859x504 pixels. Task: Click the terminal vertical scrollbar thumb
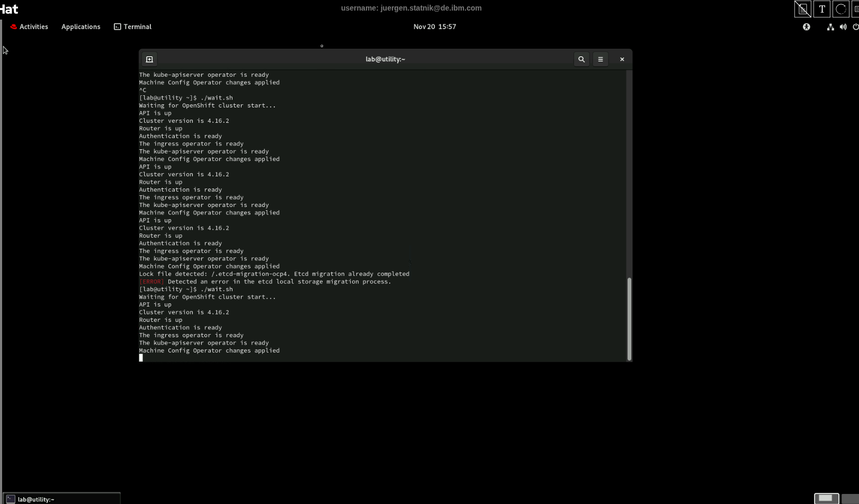629,319
